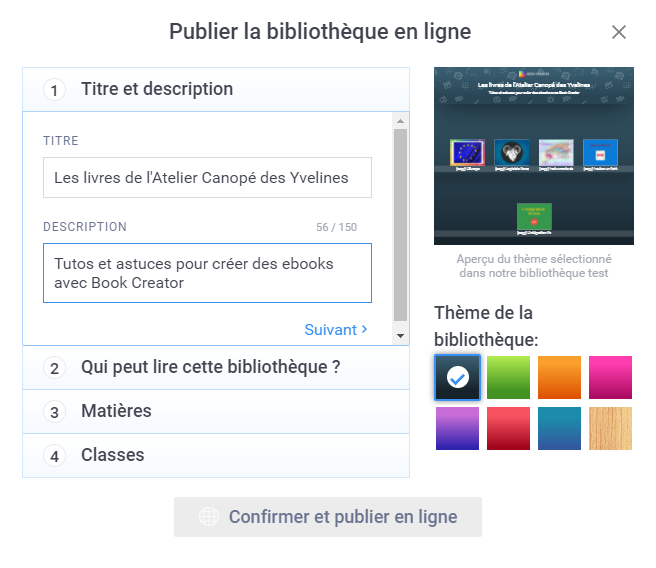Click the step 1 number circle
The width and height of the screenshot is (656, 568).
pos(54,90)
